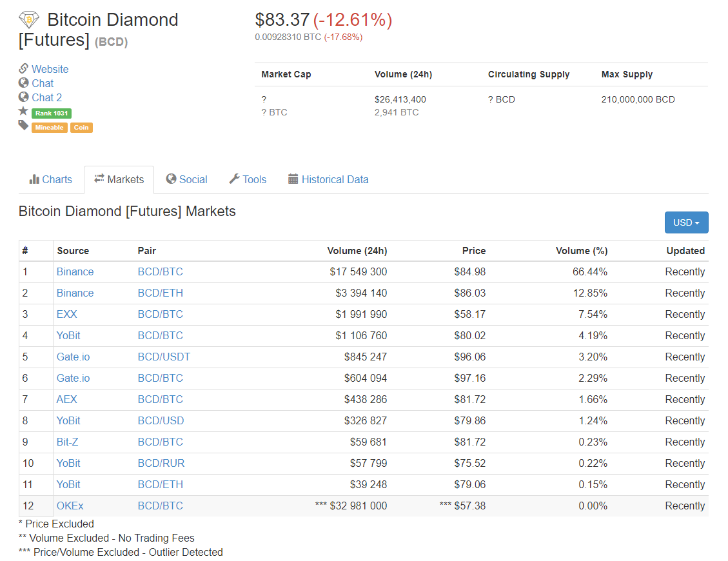Click the calendar icon on Historical Data
The width and height of the screenshot is (728, 561).
pos(293,179)
